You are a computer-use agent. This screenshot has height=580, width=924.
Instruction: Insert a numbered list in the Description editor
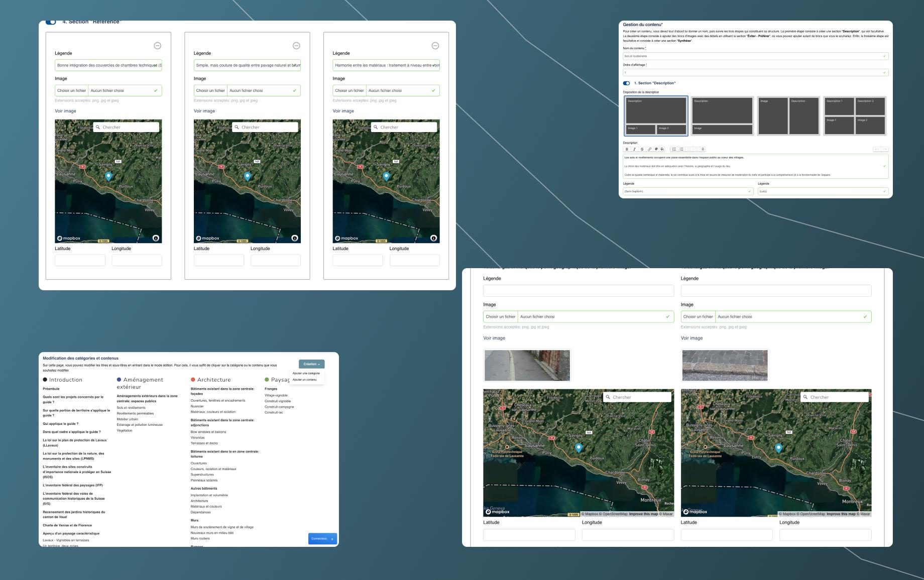tap(681, 149)
